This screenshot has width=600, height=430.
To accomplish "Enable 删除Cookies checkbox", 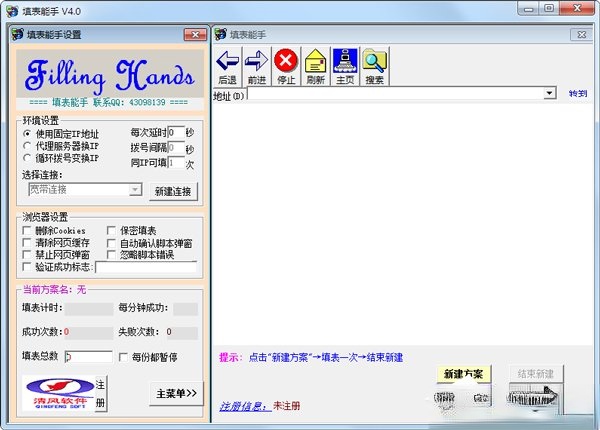I will tap(27, 230).
